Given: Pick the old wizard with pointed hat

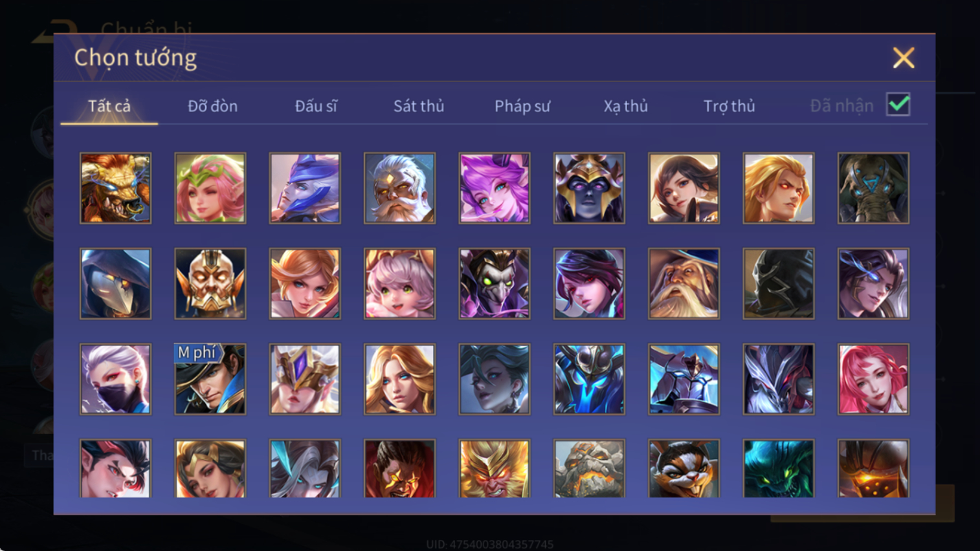Looking at the screenshot, I should pyautogui.click(x=684, y=283).
